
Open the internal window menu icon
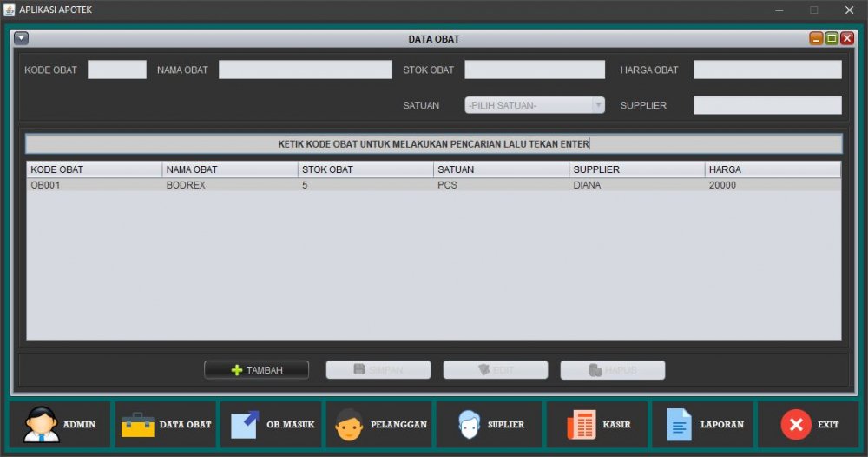[22, 38]
